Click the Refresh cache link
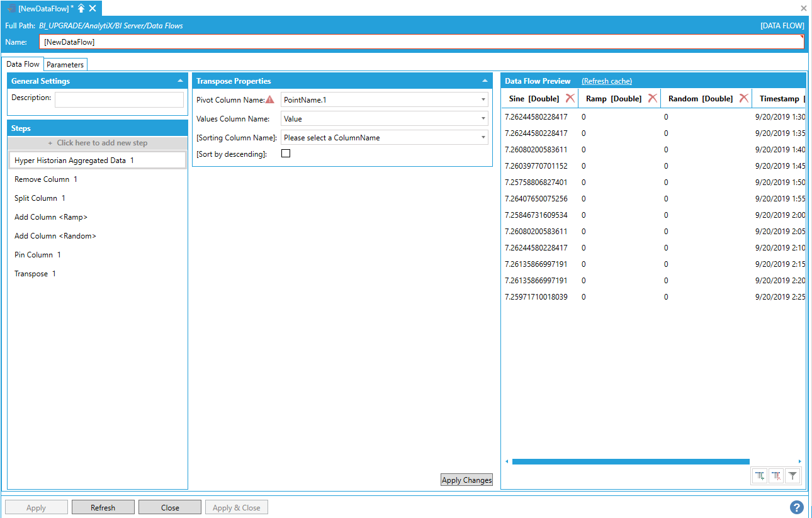This screenshot has width=812, height=518. [x=606, y=81]
